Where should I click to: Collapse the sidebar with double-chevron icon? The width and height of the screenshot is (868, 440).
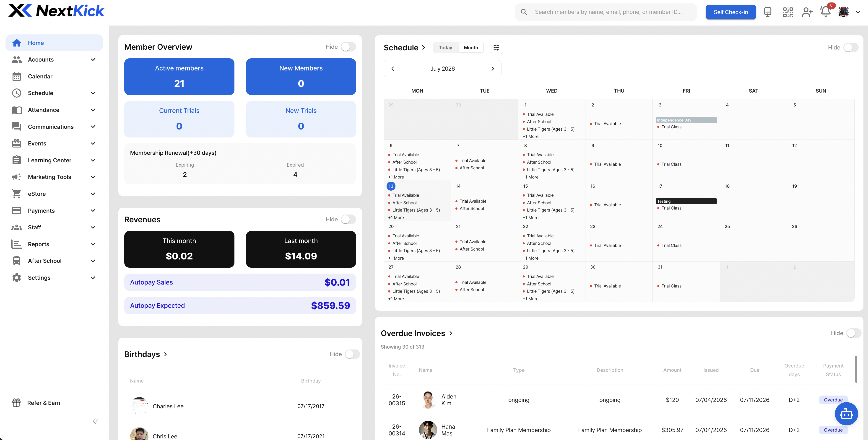pos(96,421)
